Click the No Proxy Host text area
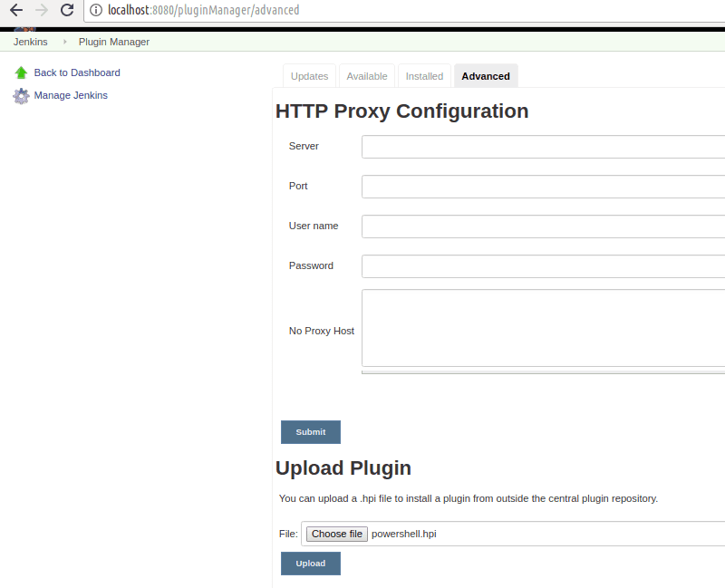 (543, 328)
